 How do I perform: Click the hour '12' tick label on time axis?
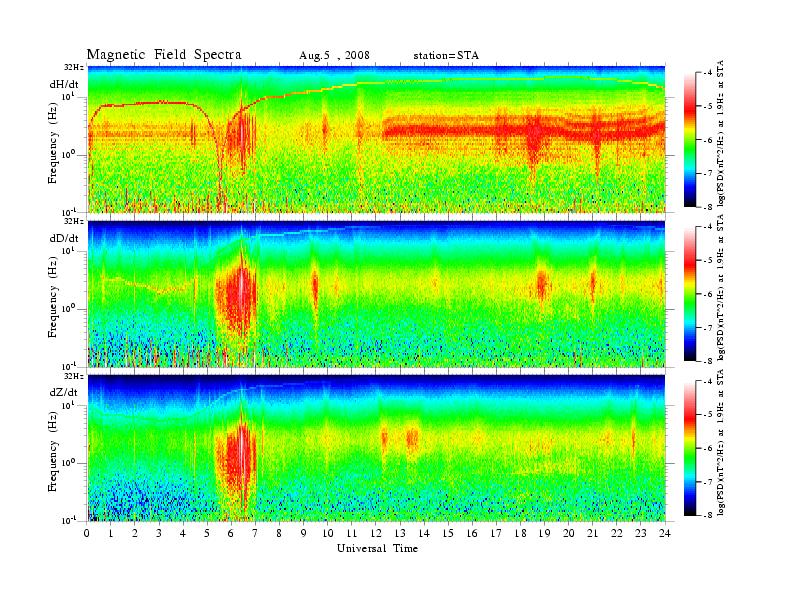376,534
